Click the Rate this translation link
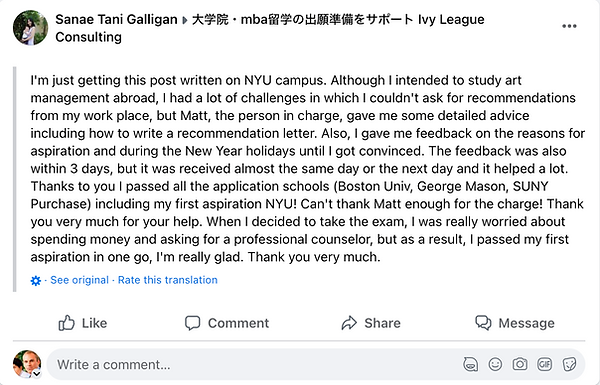 click(x=168, y=280)
